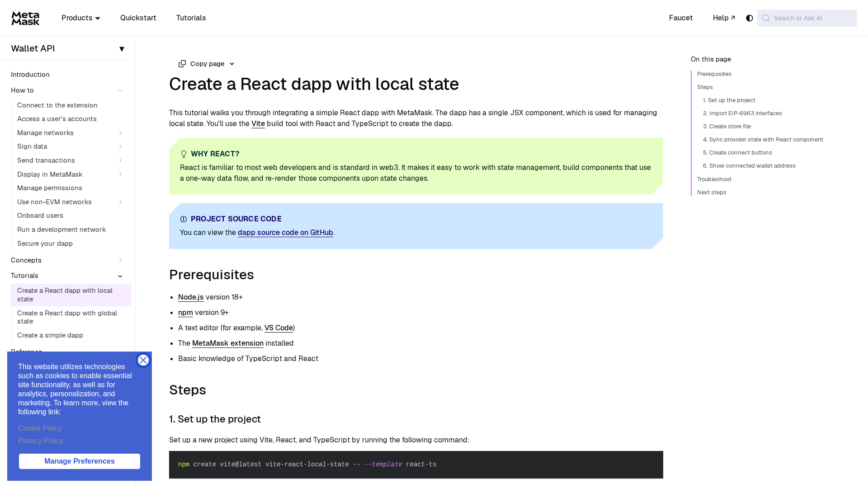Open Run a development network
The image size is (868, 488).
61,230
